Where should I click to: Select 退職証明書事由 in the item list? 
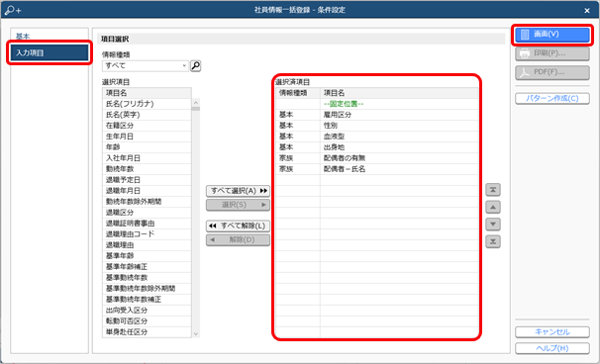coord(147,224)
